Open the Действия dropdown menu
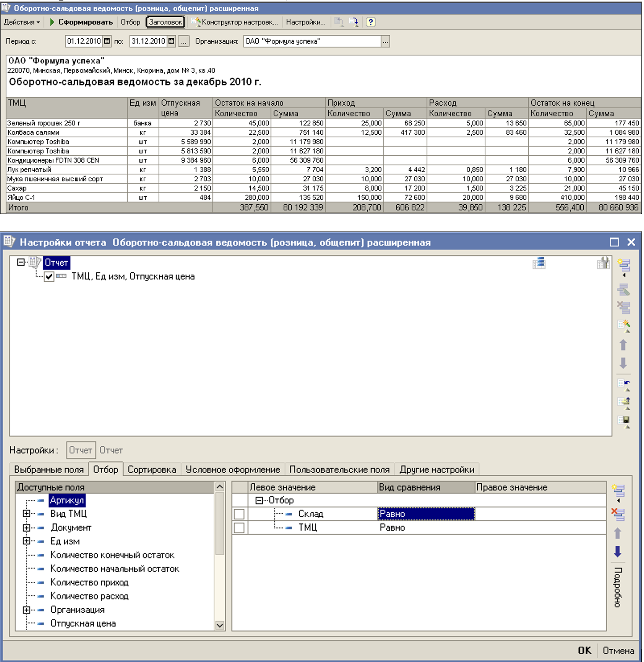Viewport: 644px width, 662px height. coord(22,22)
